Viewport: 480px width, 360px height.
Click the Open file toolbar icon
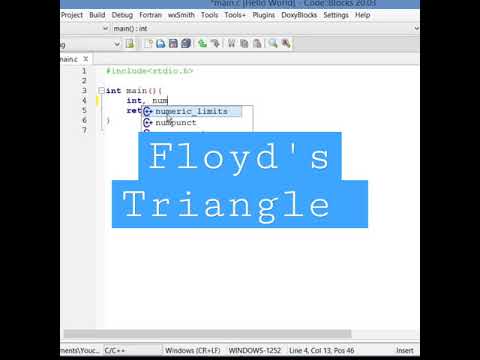click(161, 43)
